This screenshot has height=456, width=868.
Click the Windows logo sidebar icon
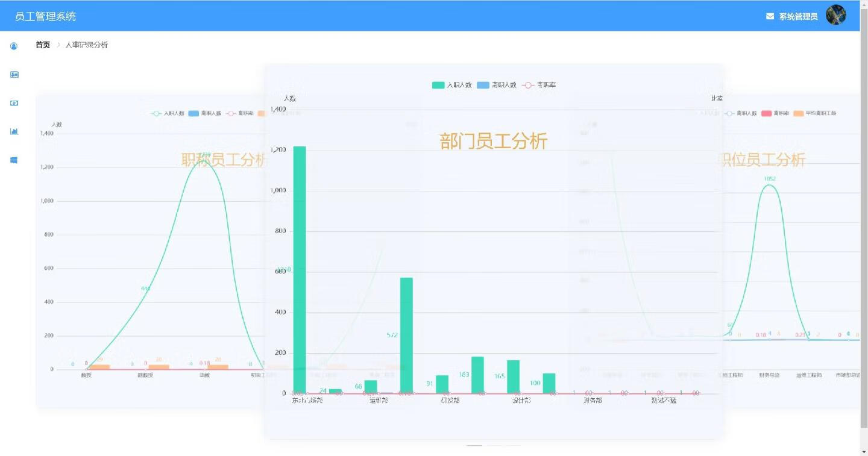click(x=14, y=160)
